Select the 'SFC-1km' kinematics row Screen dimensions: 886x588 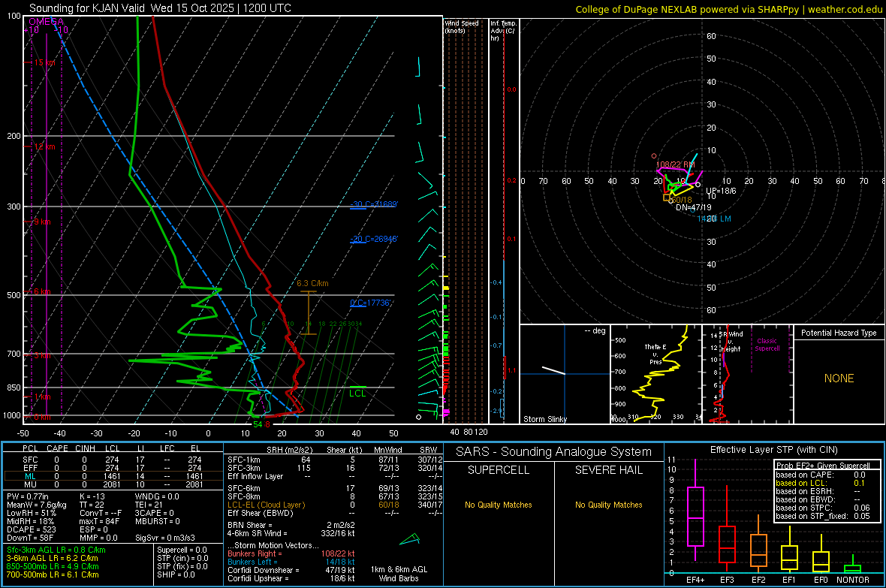click(335, 460)
